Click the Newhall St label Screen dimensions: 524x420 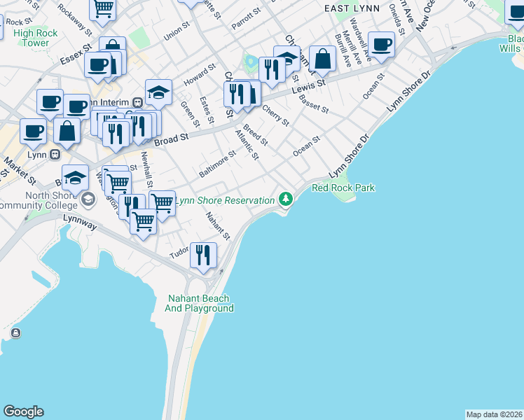146,169
